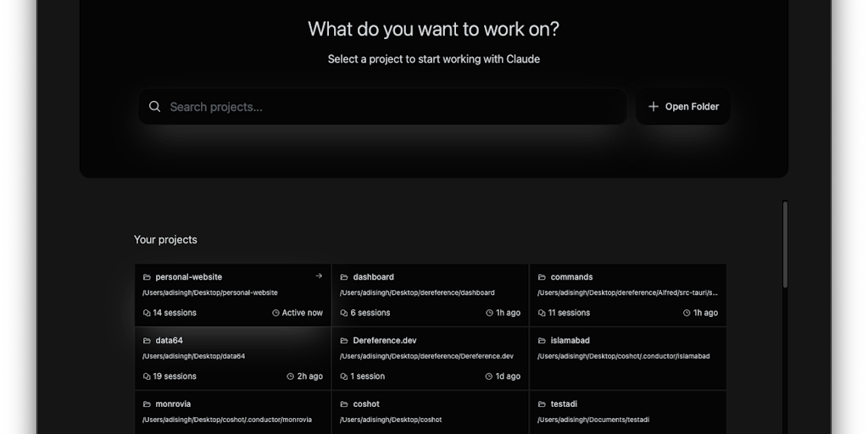
Task: Click the Search projects input field
Action: [382, 107]
